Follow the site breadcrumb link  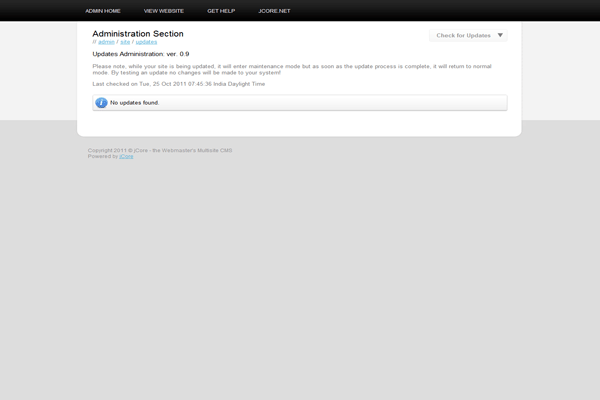point(125,42)
